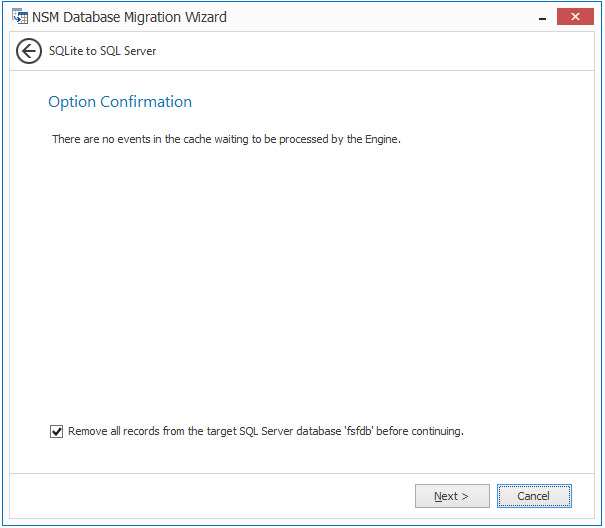The width and height of the screenshot is (605, 528).
Task: Click the Next button
Action: (x=453, y=496)
